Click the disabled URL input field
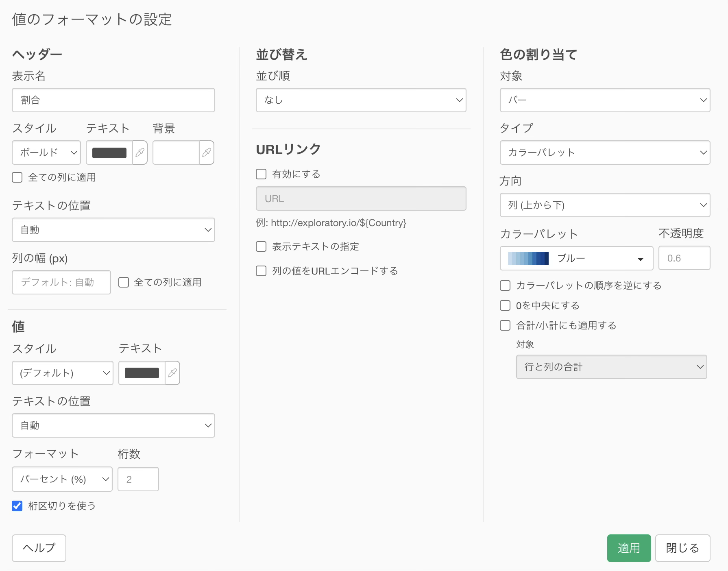The height and width of the screenshot is (571, 728). 361,198
